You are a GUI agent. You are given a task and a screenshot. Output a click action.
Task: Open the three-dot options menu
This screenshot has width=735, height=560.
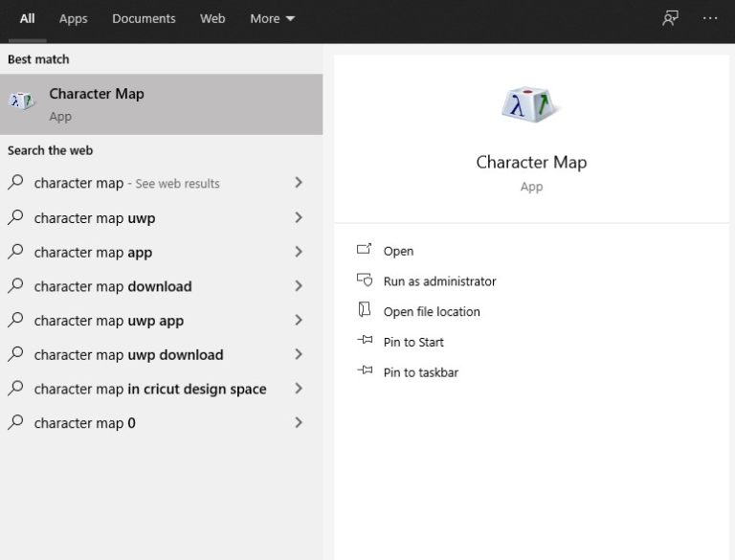(x=709, y=18)
